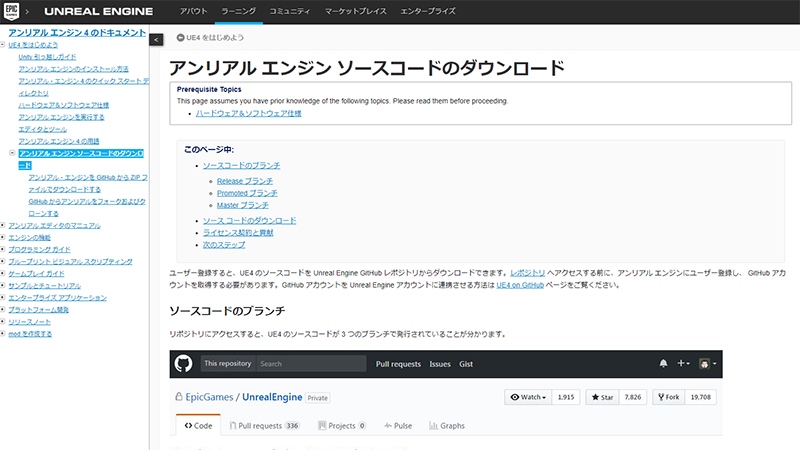Click the Star button in GitHub
Screen dimensions: 800x450
point(602,397)
